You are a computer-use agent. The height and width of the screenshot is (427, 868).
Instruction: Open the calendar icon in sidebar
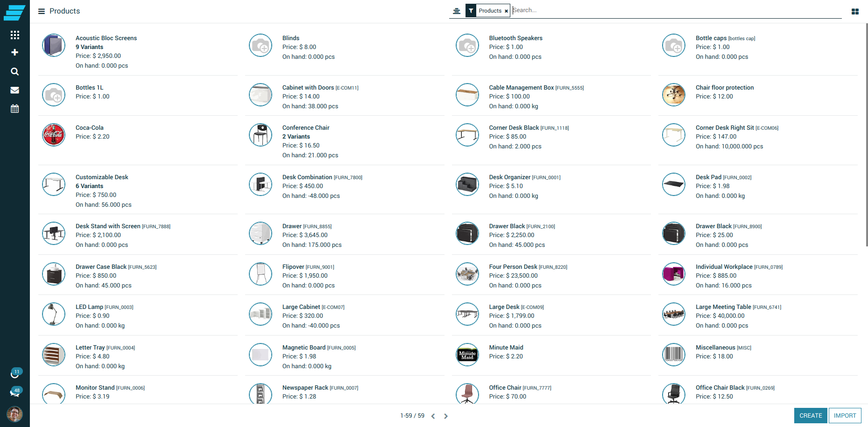click(15, 109)
